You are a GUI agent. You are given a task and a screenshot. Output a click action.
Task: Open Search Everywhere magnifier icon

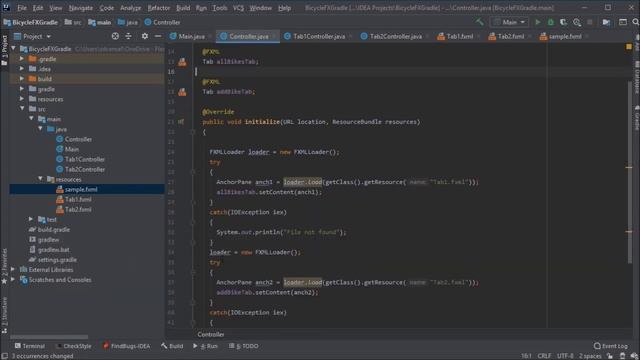pos(636,22)
